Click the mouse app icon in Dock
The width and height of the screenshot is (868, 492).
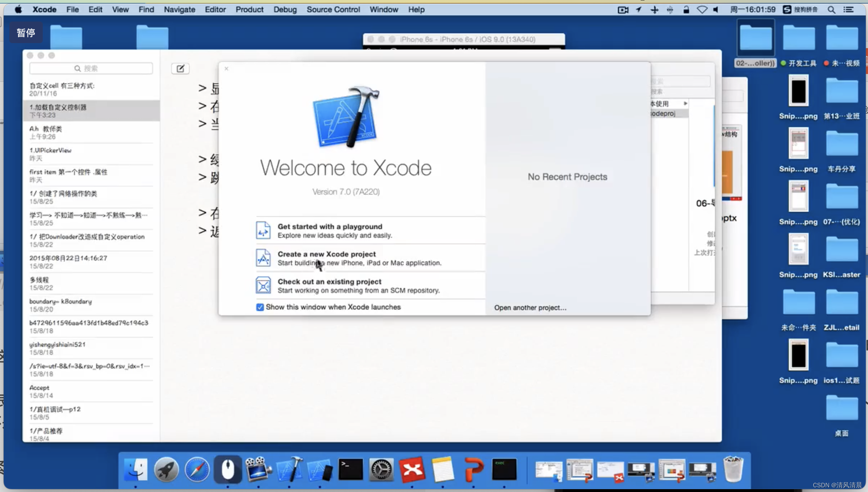(x=228, y=469)
